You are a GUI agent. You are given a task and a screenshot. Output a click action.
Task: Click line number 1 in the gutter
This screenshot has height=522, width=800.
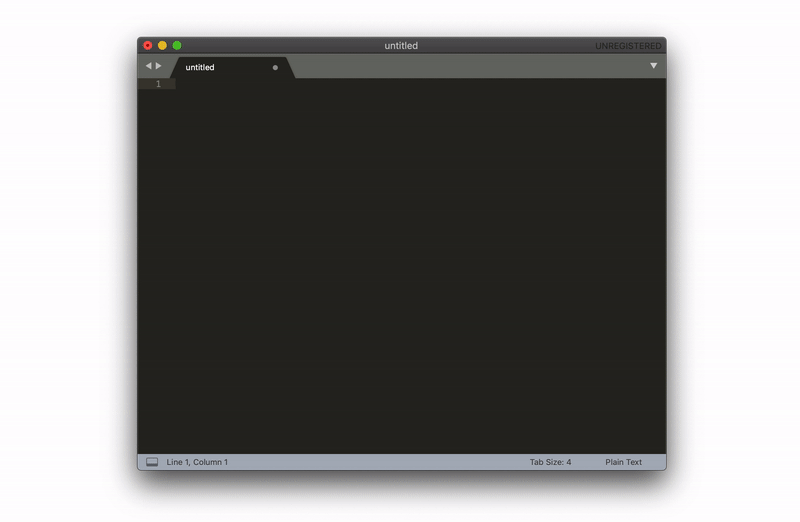click(157, 84)
